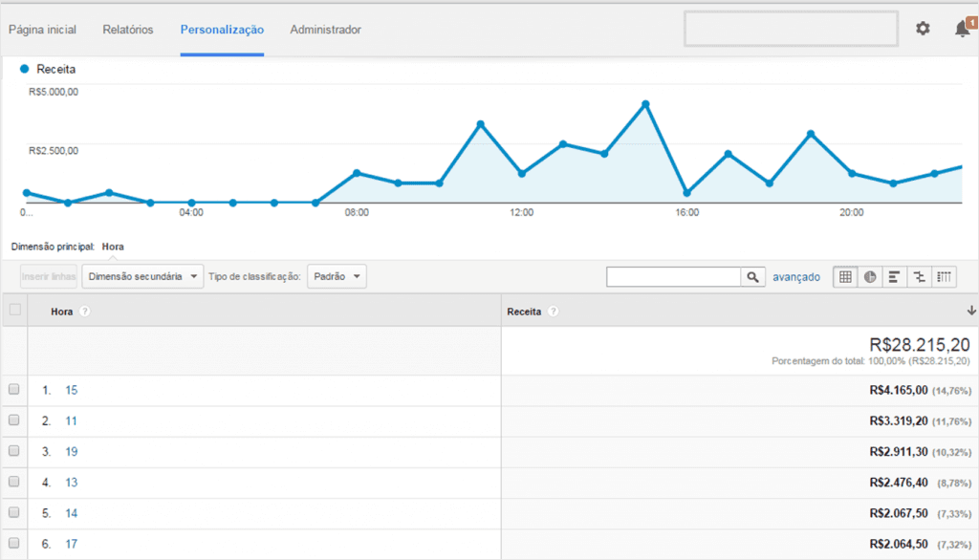Image resolution: width=979 pixels, height=560 pixels.
Task: Open the Padrão classification type dropdown
Action: click(337, 276)
